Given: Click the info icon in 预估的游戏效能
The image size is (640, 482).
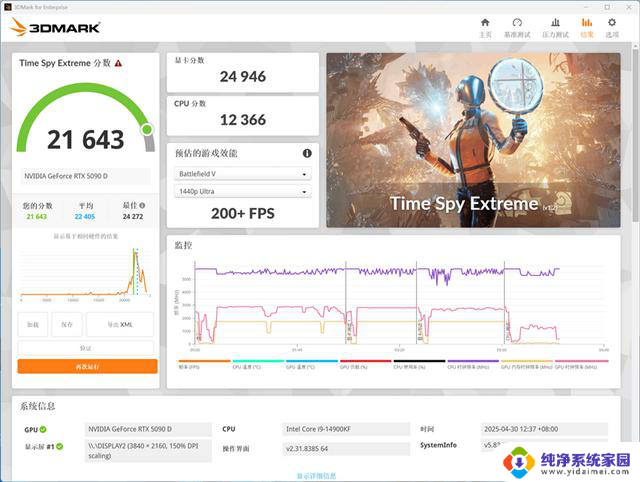Looking at the screenshot, I should (307, 153).
